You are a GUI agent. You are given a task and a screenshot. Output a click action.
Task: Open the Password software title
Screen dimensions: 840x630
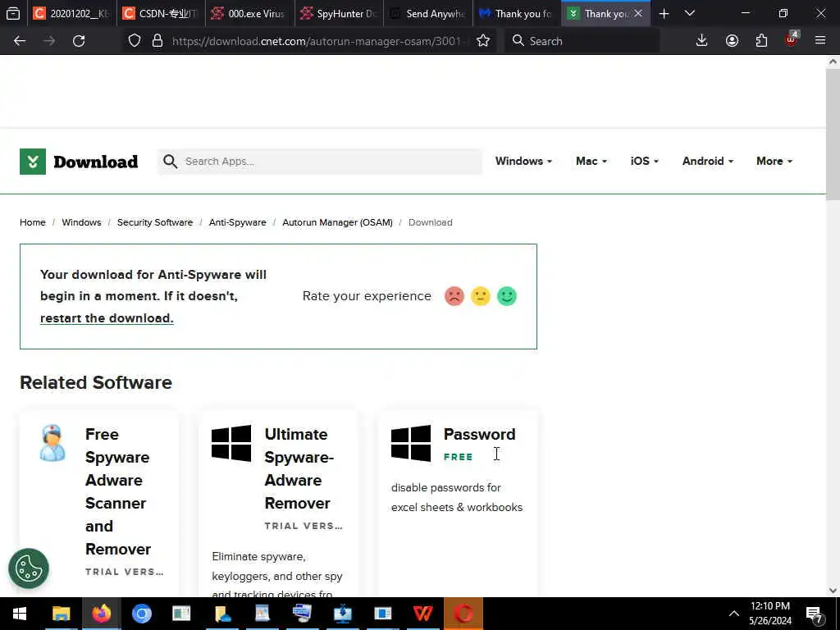coord(479,434)
